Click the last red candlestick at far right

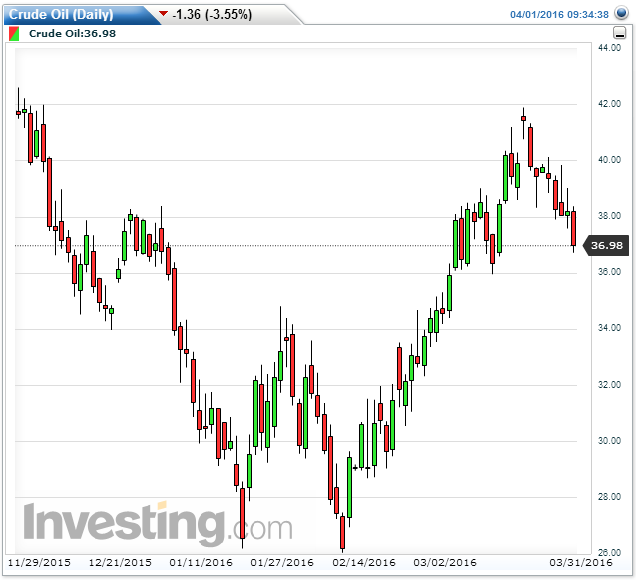[574, 229]
